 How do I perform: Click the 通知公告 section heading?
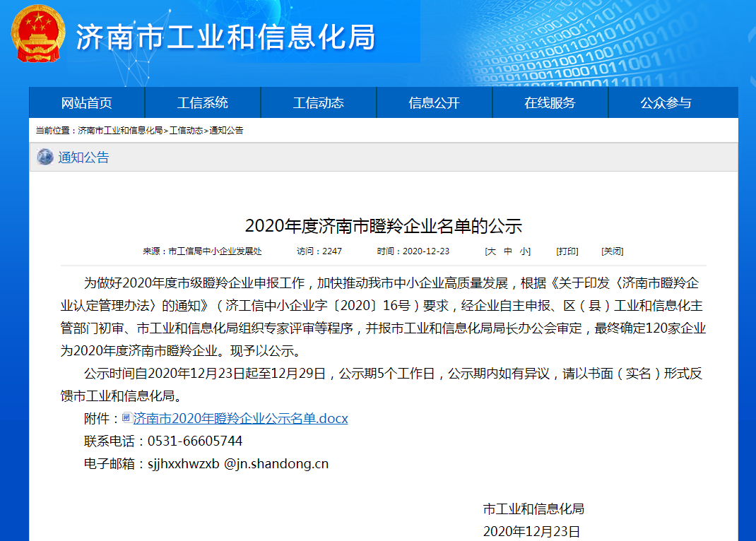click(83, 157)
